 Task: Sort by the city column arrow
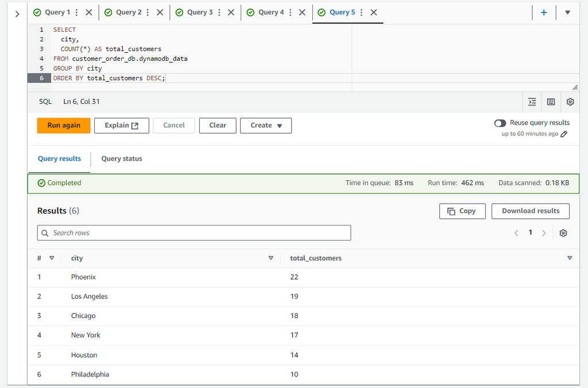point(271,258)
